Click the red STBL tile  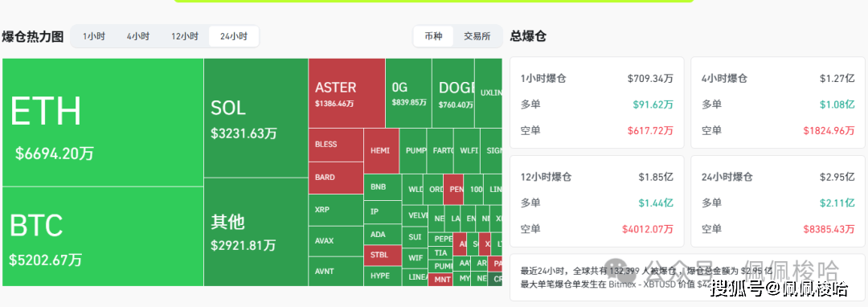pyautogui.click(x=383, y=255)
